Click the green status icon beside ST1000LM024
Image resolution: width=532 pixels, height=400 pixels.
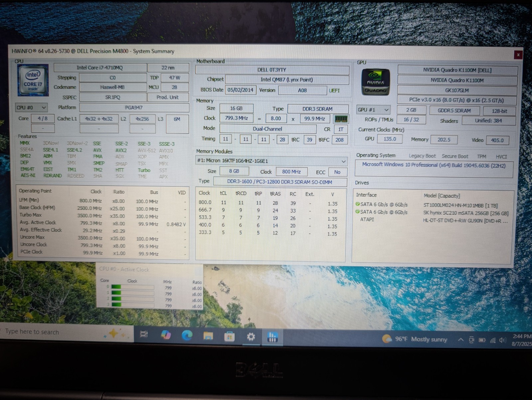(x=358, y=204)
